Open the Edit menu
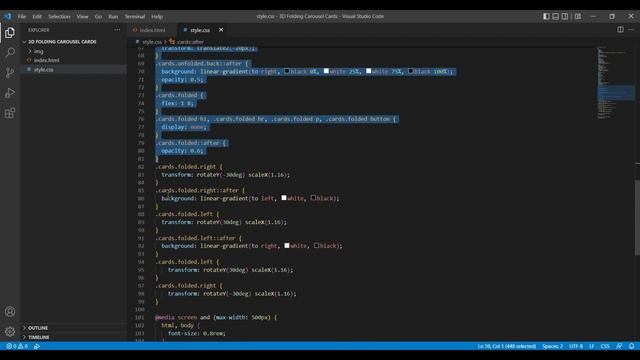Screen dimensions: 640x360 [37, 16]
